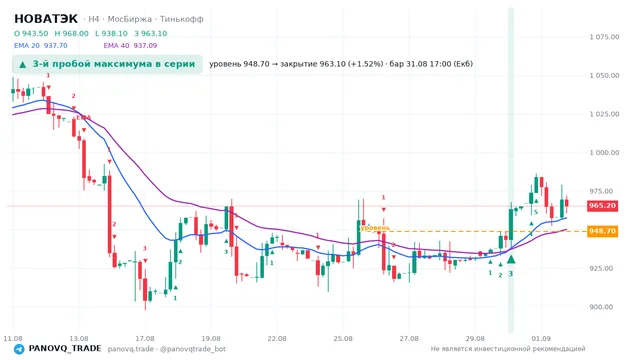Click the Тинькофф source label
This screenshot has width=640, height=360.
182,19
